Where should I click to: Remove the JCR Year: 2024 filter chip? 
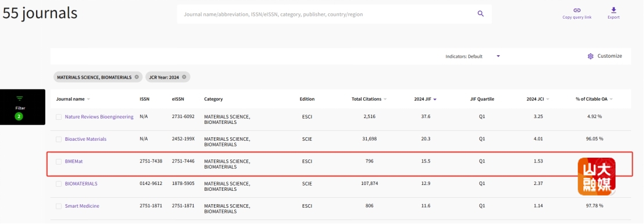click(184, 77)
